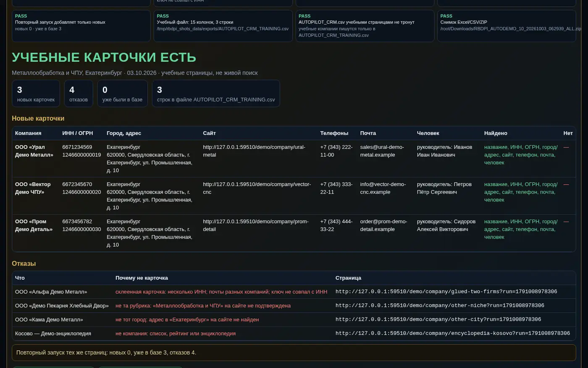588x368 pixels.
Task: Select the AUTOPILOT_CRM_TRAINING.csv row-count stat card
Action: click(216, 93)
